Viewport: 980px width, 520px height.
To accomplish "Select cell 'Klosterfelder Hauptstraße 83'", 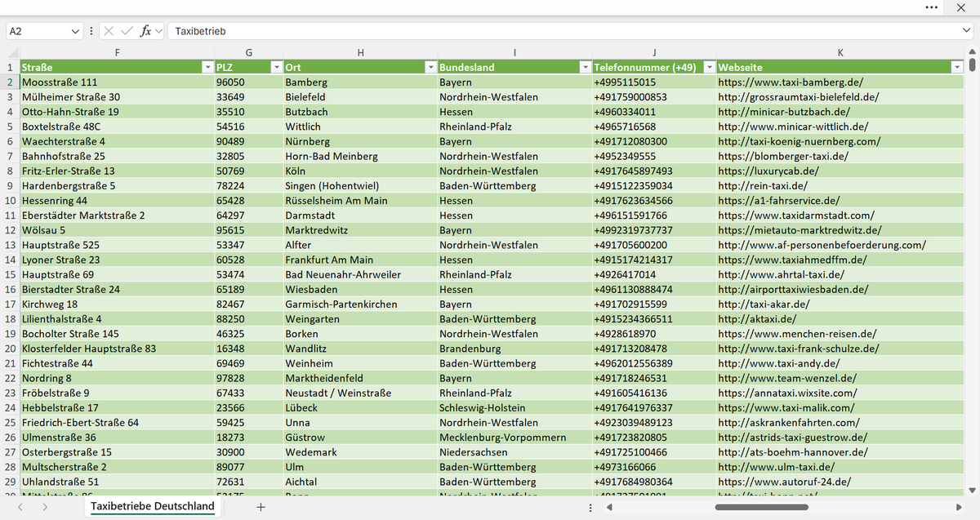I will [117, 349].
